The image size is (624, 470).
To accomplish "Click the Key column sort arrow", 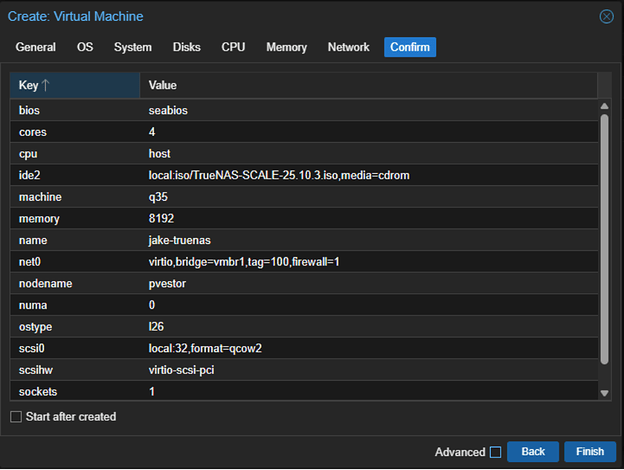I will (45, 85).
